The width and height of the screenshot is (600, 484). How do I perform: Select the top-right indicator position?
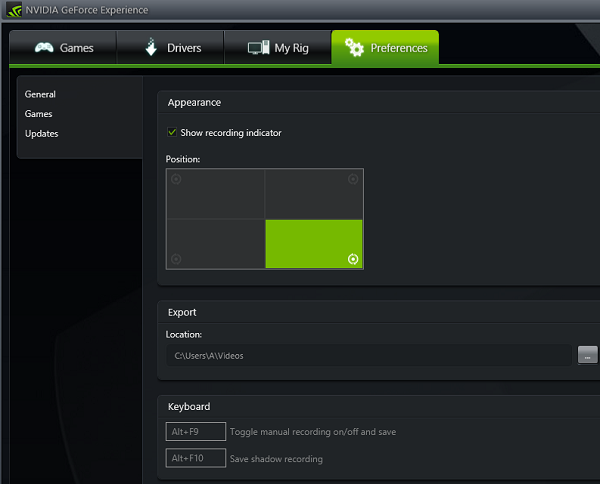[x=353, y=179]
